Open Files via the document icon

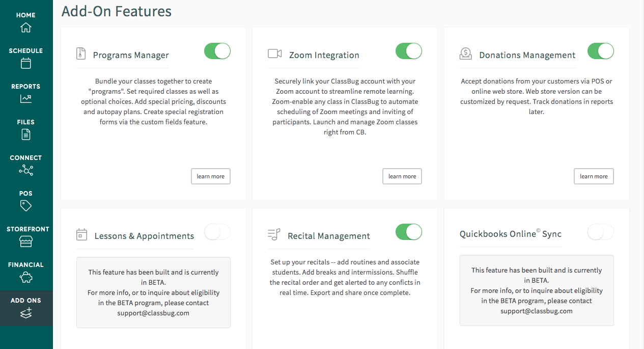pyautogui.click(x=26, y=135)
